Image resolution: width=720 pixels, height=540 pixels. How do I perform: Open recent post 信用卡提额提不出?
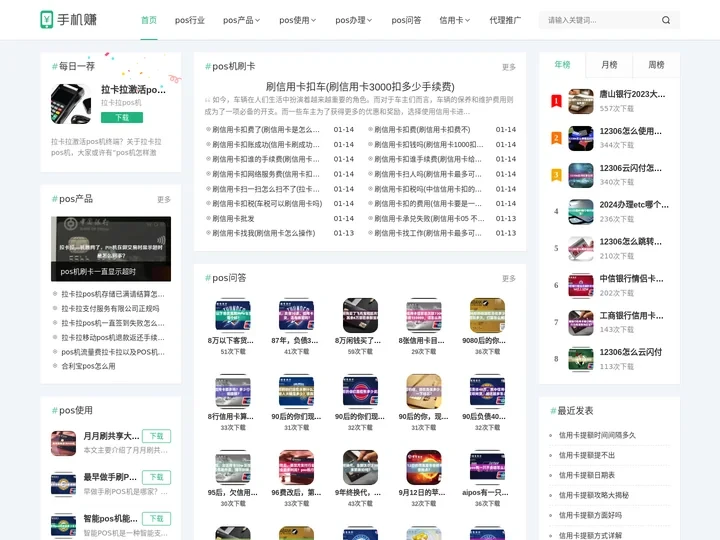tap(586, 456)
